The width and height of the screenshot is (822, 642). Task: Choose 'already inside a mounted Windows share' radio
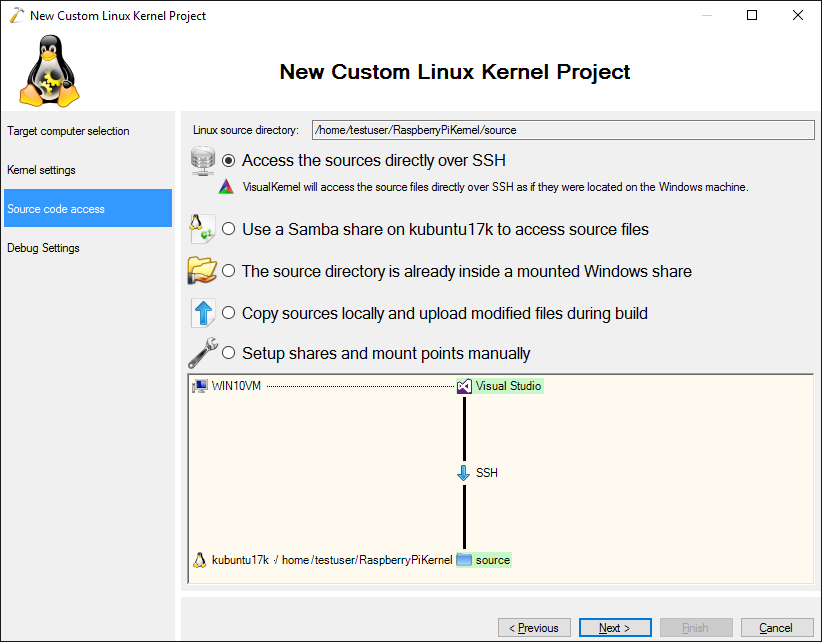(229, 271)
